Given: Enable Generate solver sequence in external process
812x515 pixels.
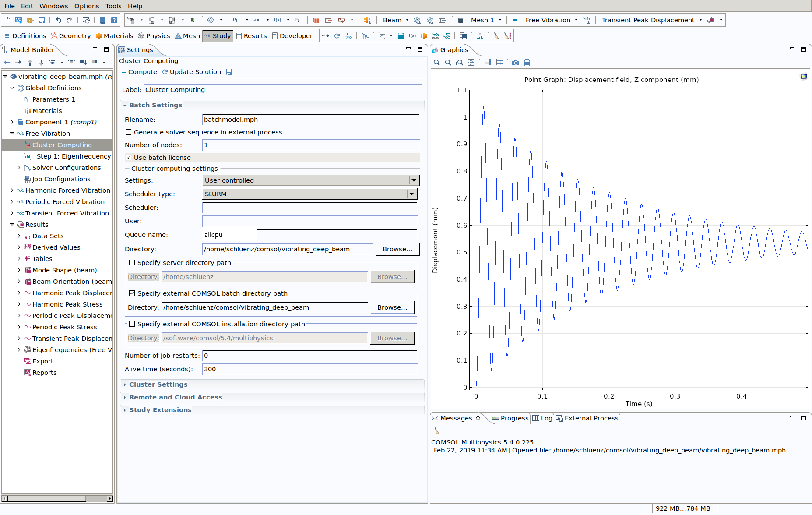Looking at the screenshot, I should click(129, 132).
